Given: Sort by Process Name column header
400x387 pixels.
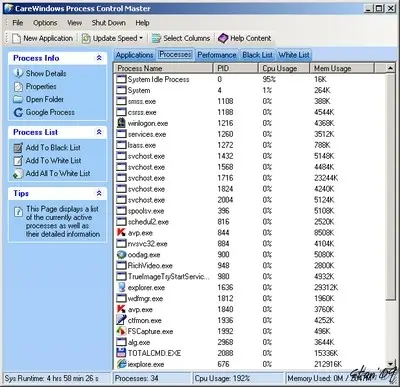Looking at the screenshot, I should pyautogui.click(x=164, y=68).
